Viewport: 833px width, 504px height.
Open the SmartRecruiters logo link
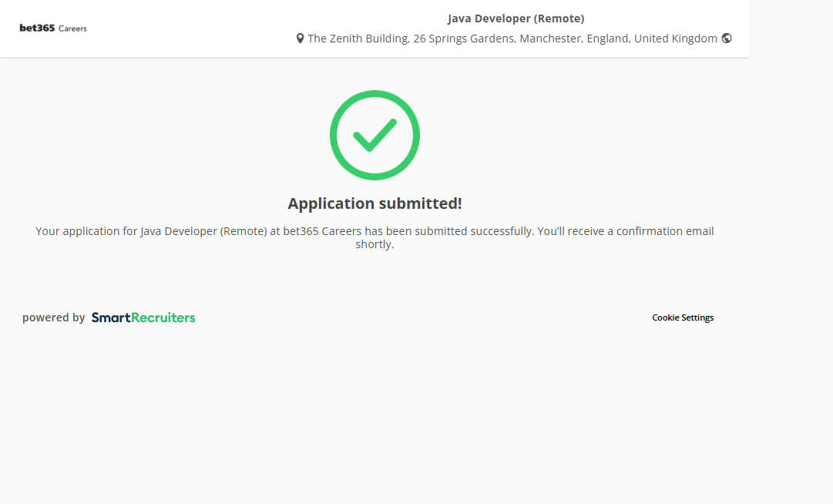[x=143, y=318]
